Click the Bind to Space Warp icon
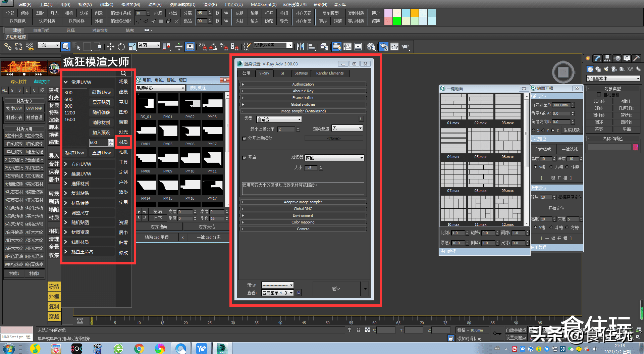This screenshot has height=354, width=644. point(30,46)
